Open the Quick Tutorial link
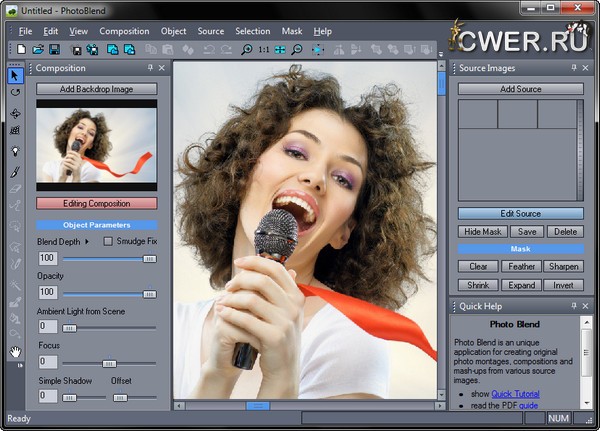Viewport: 600px width, 431px height. (517, 393)
